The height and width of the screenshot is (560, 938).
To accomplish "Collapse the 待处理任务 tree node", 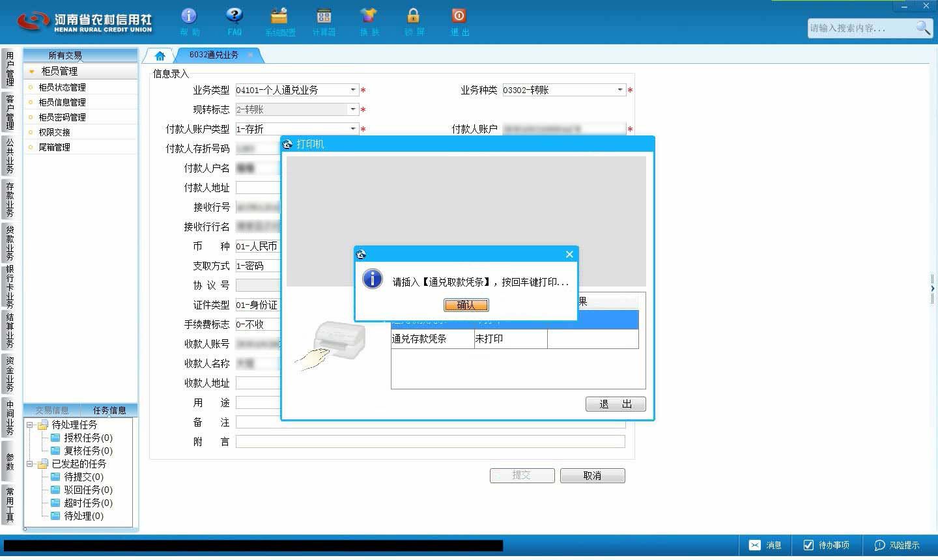I will tap(29, 425).
